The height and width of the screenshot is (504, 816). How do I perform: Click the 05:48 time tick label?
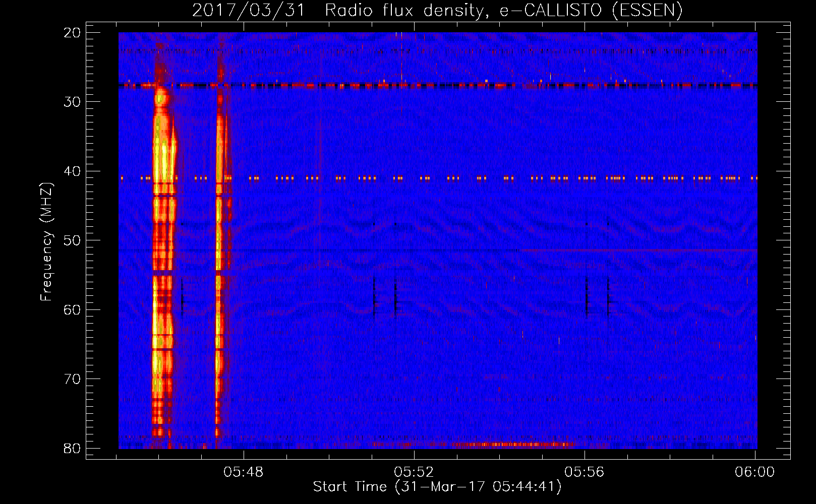[244, 472]
